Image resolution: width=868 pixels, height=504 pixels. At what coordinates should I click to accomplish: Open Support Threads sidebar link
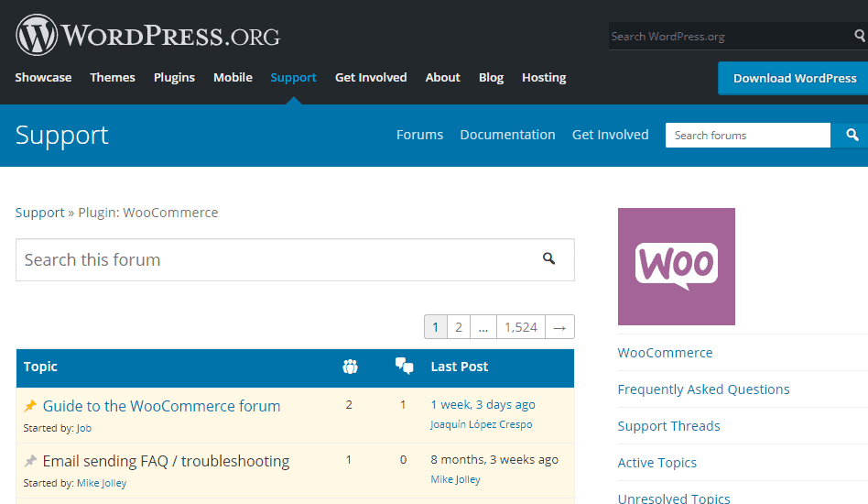pos(668,426)
